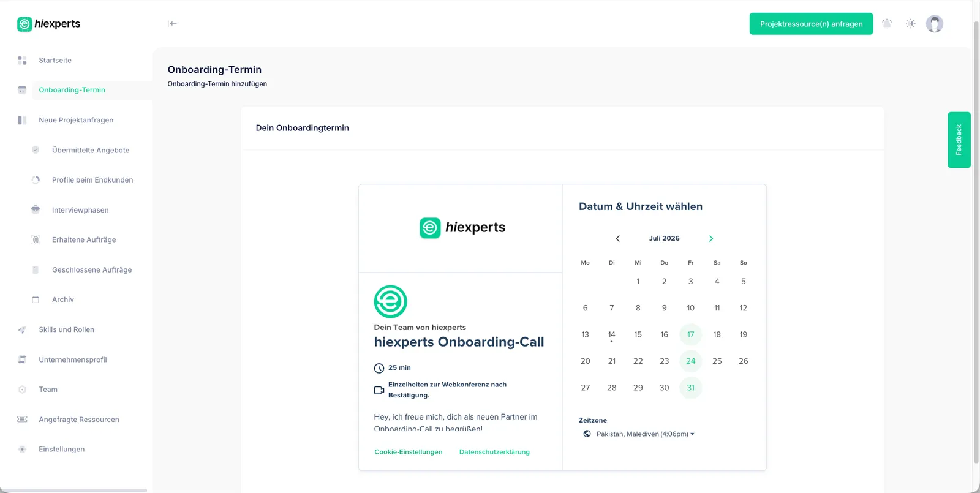Select July 24 available date

(x=690, y=361)
